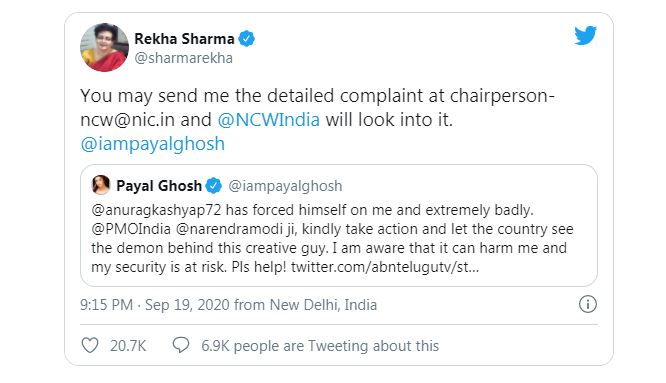
Task: Click the Rekha Sharma display name
Action: pos(184,39)
